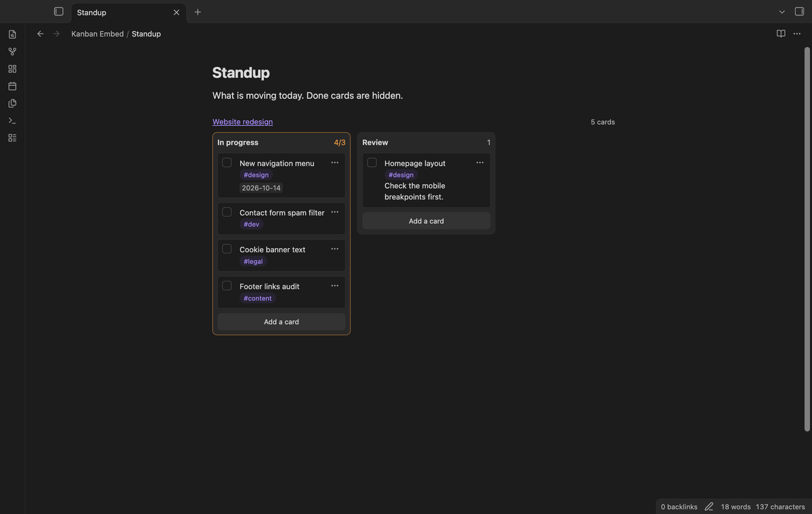
Task: Open menu for Footer links audit card
Action: (335, 286)
